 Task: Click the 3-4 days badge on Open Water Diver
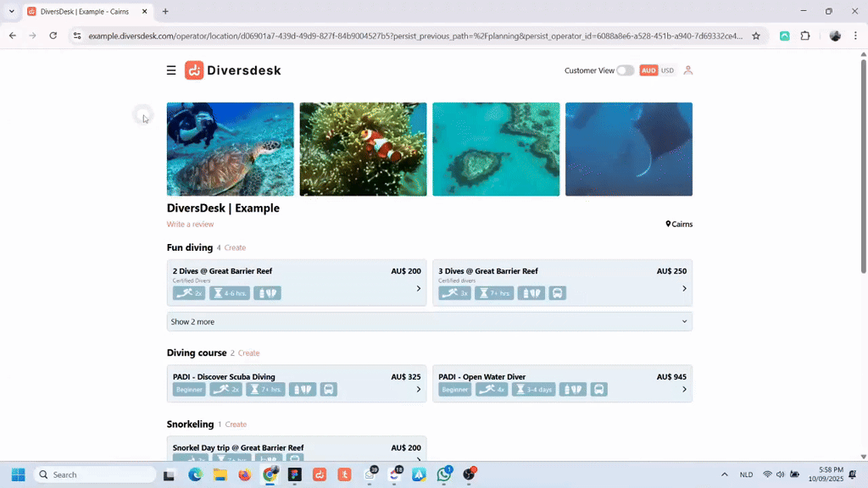coord(534,390)
